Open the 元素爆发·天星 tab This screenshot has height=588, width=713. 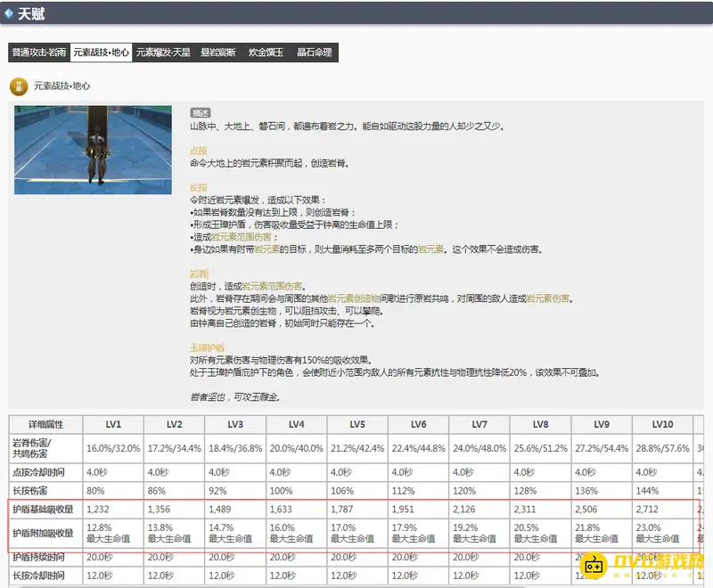(163, 53)
